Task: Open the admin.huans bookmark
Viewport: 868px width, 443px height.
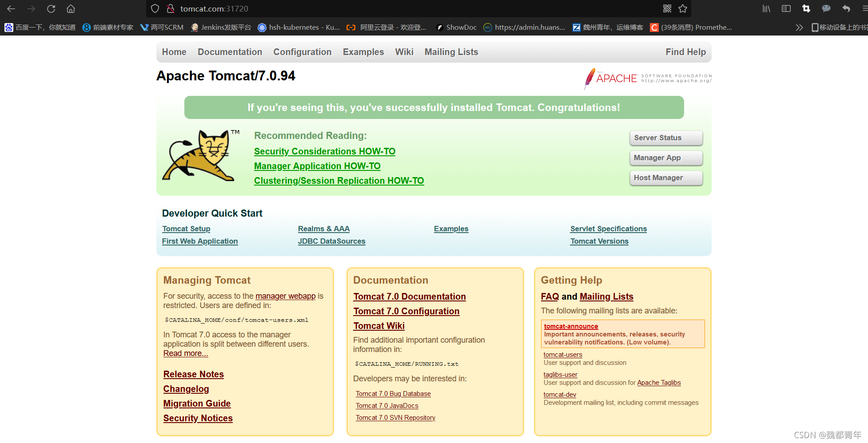Action: 524,28
